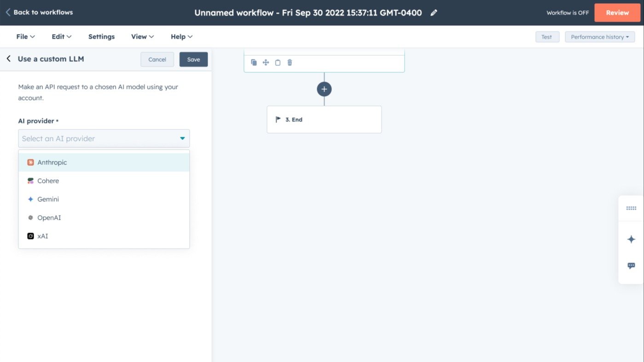Select Anthropic from the provider list
This screenshot has width=644, height=362.
pyautogui.click(x=52, y=162)
